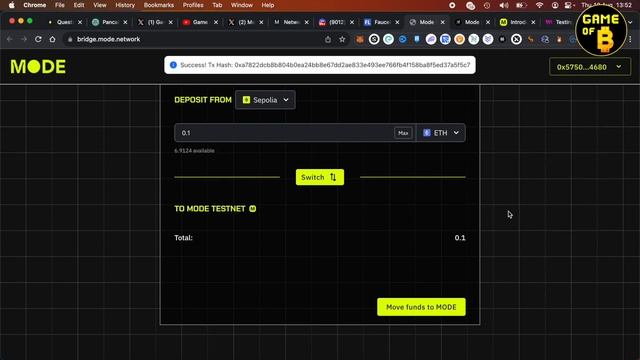Click the battery status icon
This screenshot has width=640, height=360.
(521, 5)
